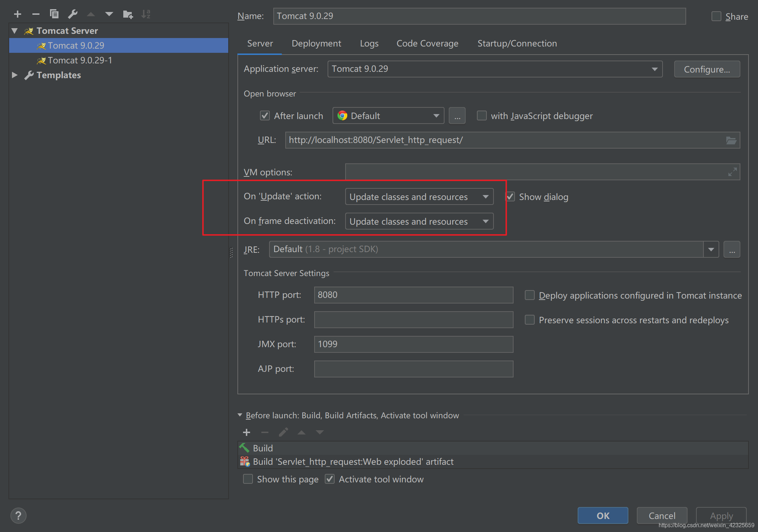Click the expand icon in the VM options field

[732, 172]
